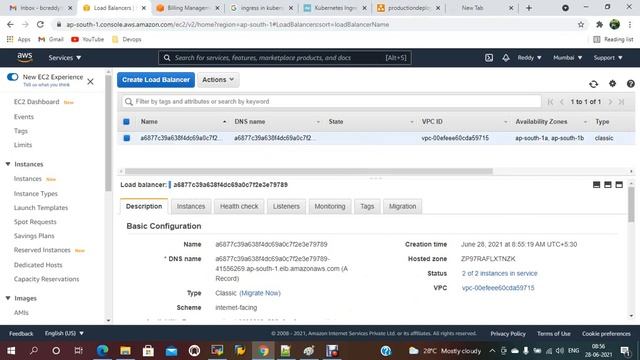
Task: Open the Actions dropdown
Action: point(218,80)
